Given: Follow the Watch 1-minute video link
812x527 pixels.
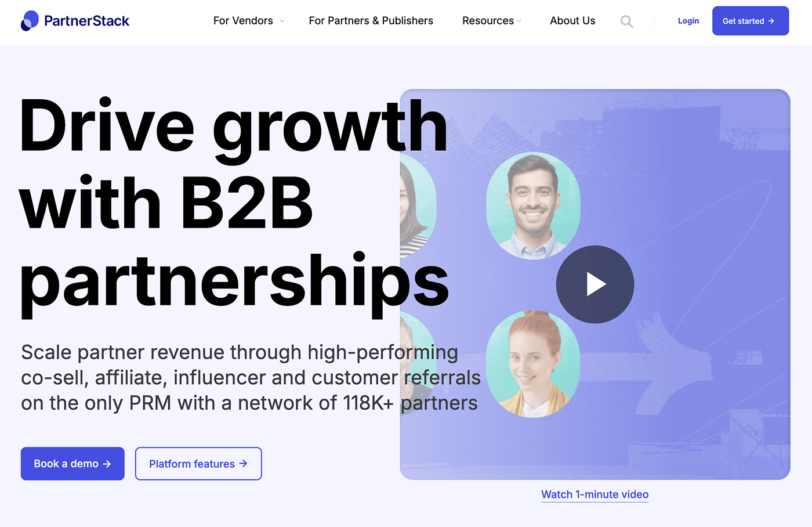Looking at the screenshot, I should (595, 494).
